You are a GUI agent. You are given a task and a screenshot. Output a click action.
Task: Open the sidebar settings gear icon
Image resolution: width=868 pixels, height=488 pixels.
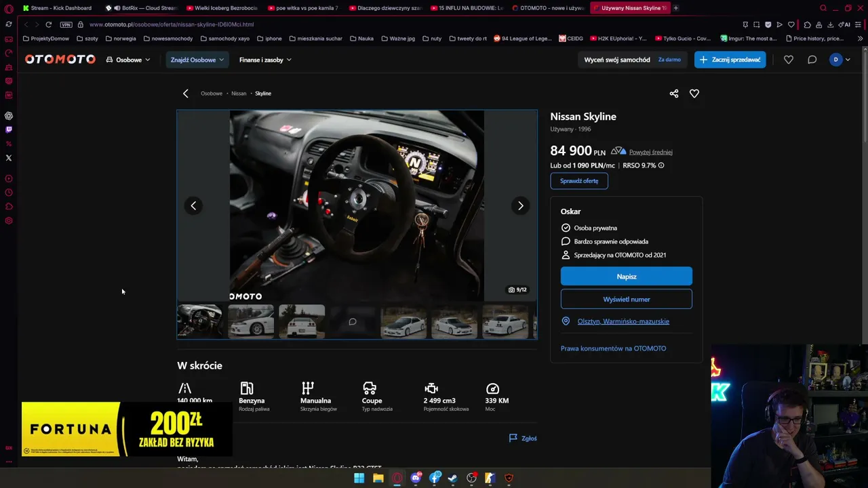click(x=9, y=220)
